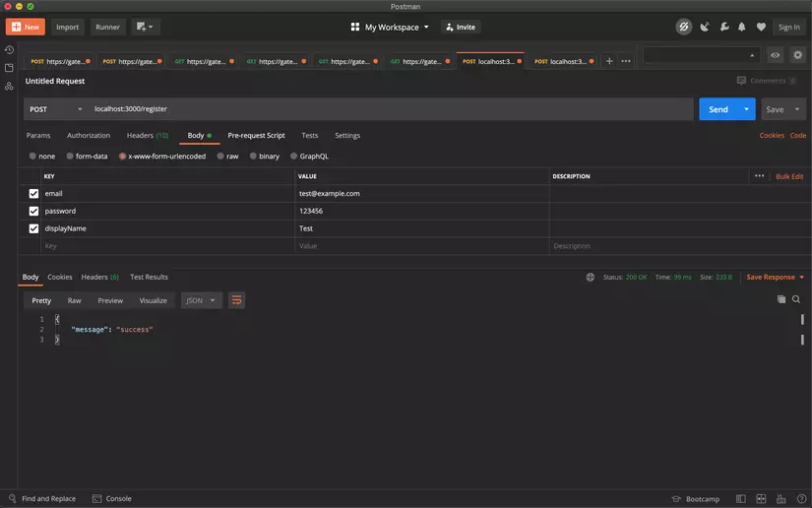The width and height of the screenshot is (812, 508).
Task: Open the Comments panel
Action: (x=766, y=81)
